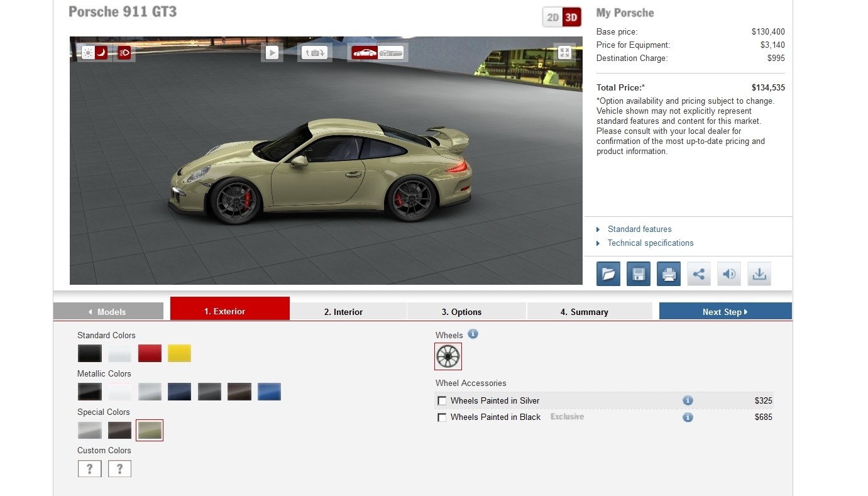The image size is (868, 496).
Task: Select the wheel thumbnail
Action: point(448,356)
